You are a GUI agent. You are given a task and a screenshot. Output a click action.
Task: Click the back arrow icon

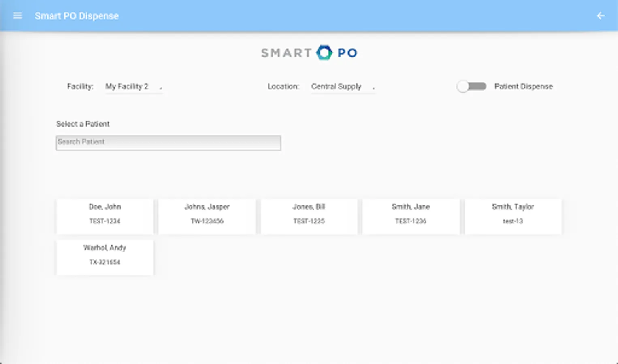click(601, 16)
